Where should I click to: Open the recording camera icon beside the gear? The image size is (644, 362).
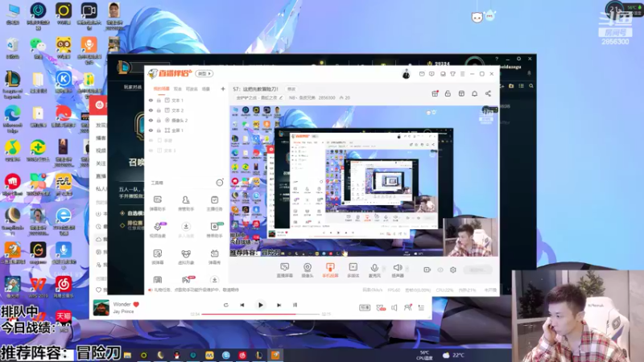[427, 269]
